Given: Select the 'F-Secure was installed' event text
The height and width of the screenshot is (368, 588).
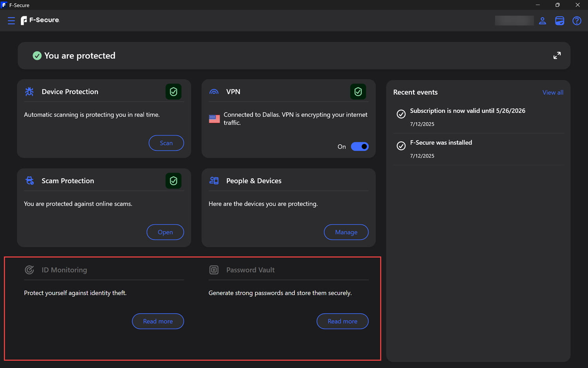Looking at the screenshot, I should [441, 143].
